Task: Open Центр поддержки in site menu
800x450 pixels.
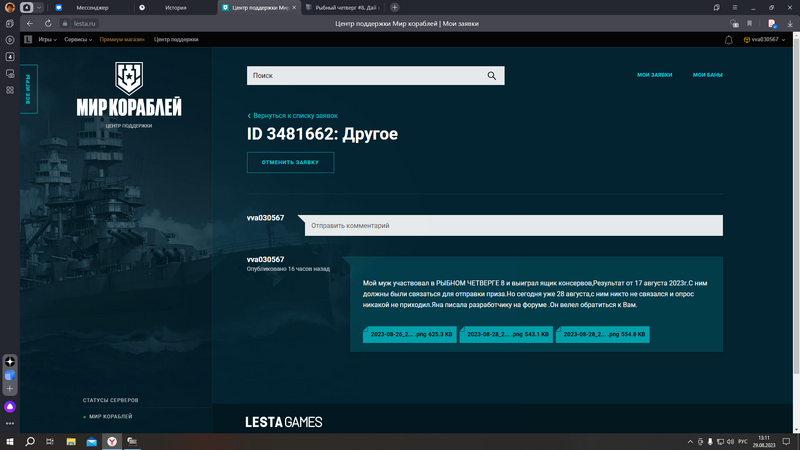Action: (x=176, y=39)
